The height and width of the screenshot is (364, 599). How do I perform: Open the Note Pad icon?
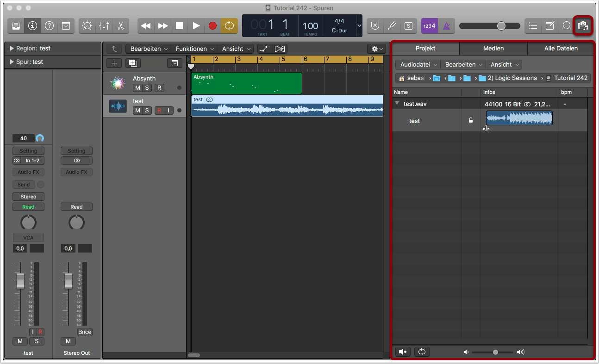click(549, 26)
